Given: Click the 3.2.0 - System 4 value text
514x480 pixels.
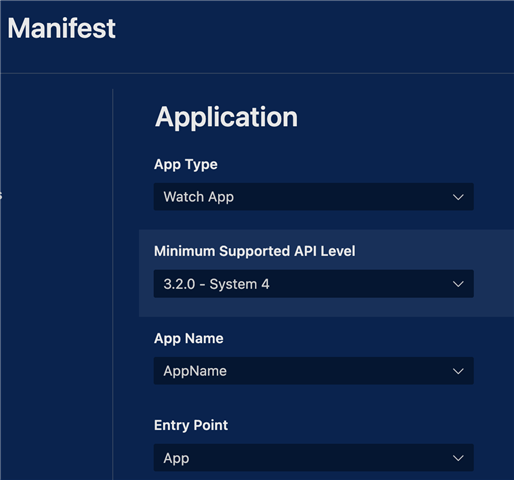Looking at the screenshot, I should (x=216, y=284).
